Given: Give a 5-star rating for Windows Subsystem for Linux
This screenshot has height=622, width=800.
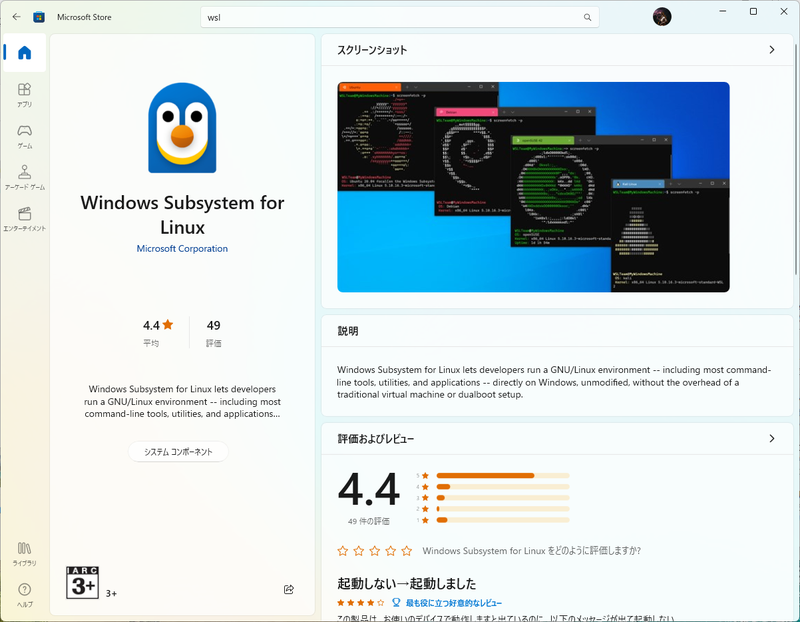Looking at the screenshot, I should pos(406,550).
